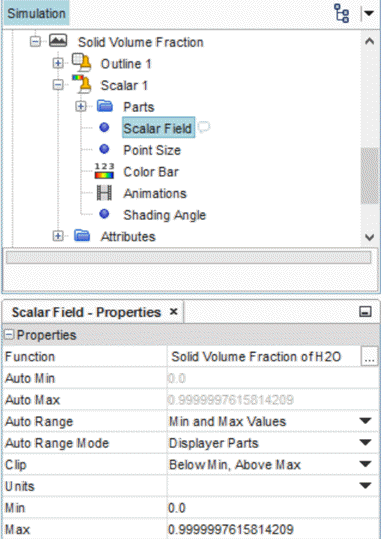Click the comment bubble beside Scalar Field
The height and width of the screenshot is (539, 381).
(x=204, y=127)
